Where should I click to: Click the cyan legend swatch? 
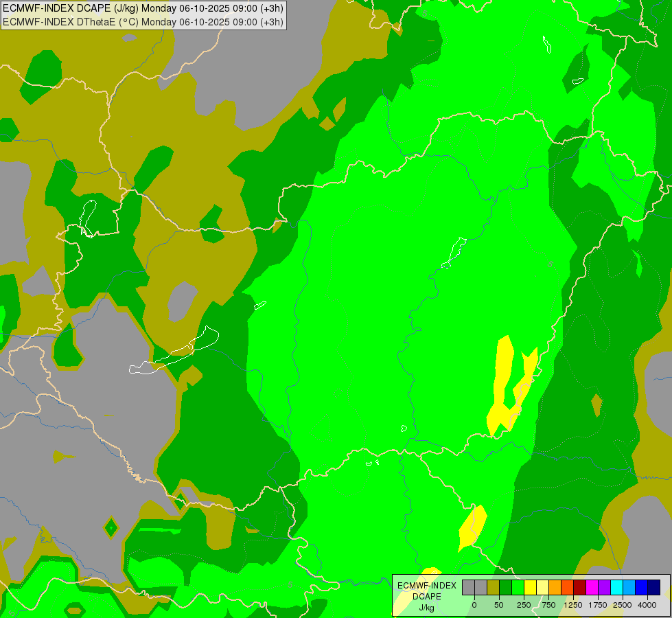[617, 588]
